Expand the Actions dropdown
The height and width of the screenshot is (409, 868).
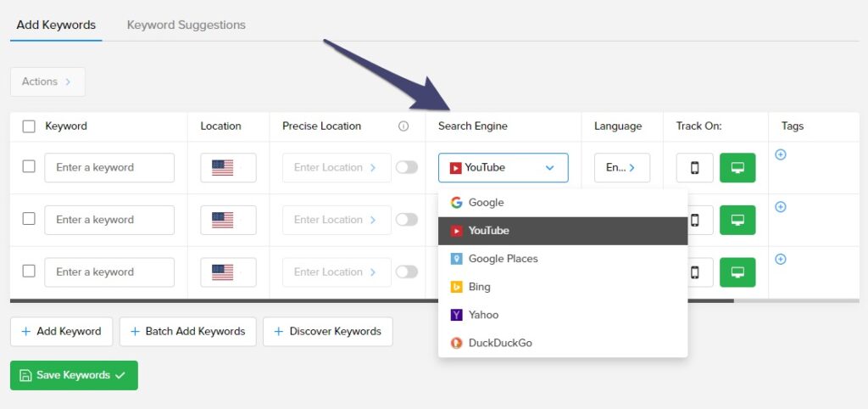tap(47, 82)
